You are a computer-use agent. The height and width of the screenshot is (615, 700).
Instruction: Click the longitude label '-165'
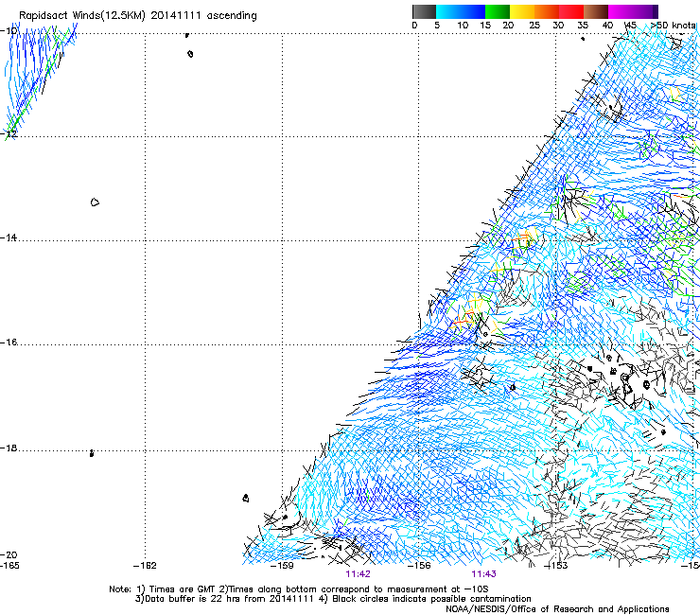tap(9, 566)
